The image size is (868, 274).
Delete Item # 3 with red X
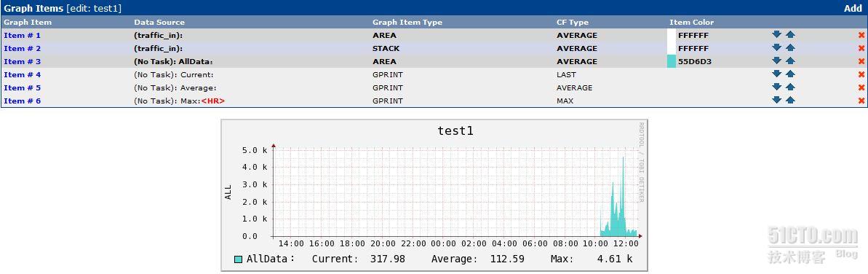point(861,61)
